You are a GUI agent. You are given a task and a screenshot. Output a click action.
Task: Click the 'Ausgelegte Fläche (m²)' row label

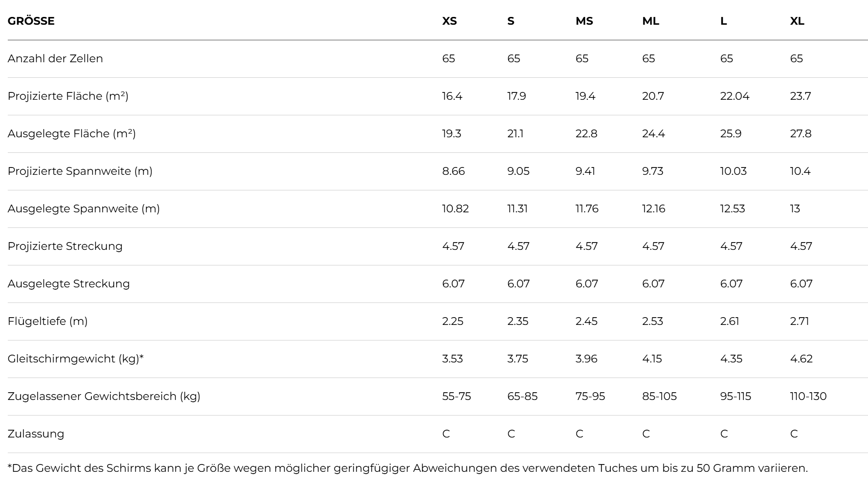tap(71, 134)
